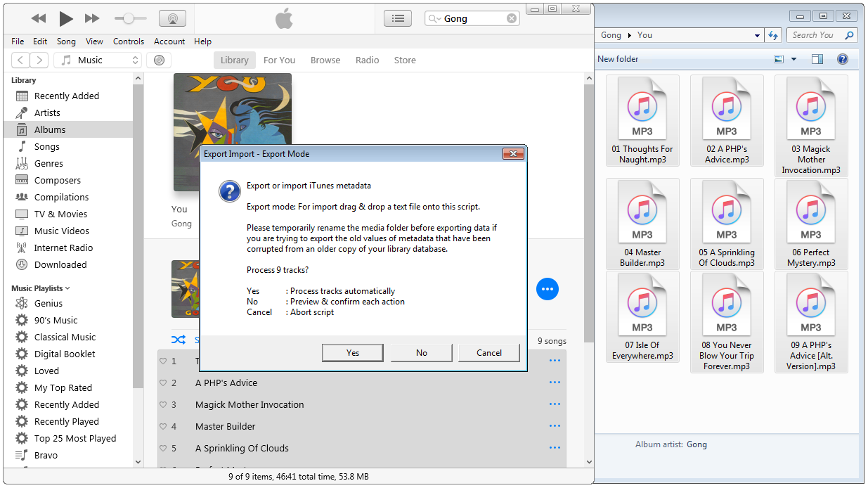
Task: Click the shuffle icon above the tracks
Action: point(179,340)
